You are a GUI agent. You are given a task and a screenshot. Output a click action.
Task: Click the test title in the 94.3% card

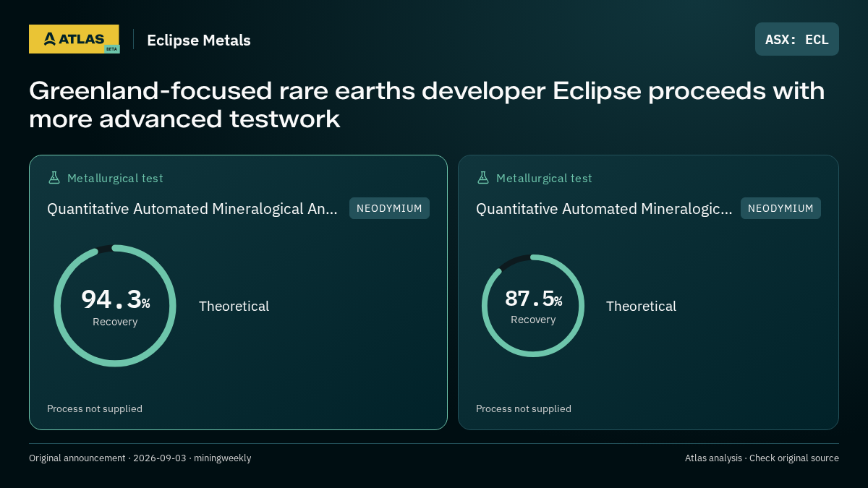pyautogui.click(x=192, y=209)
